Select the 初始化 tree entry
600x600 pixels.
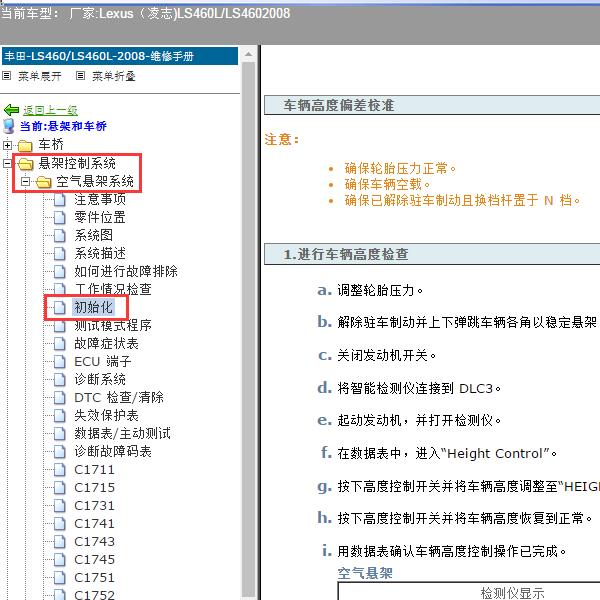pos(93,307)
